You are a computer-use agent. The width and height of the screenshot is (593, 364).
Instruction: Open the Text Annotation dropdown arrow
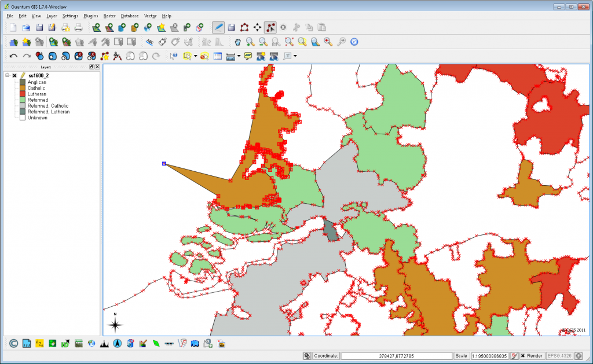(x=295, y=56)
